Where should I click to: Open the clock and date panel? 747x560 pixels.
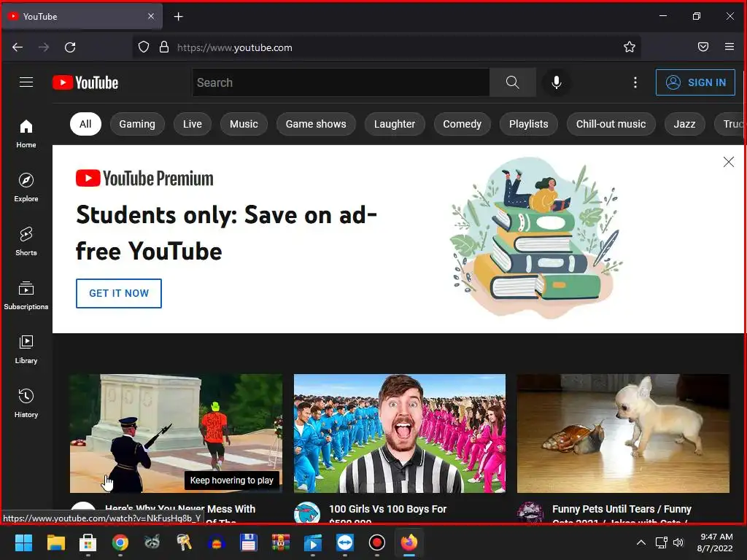click(716, 542)
